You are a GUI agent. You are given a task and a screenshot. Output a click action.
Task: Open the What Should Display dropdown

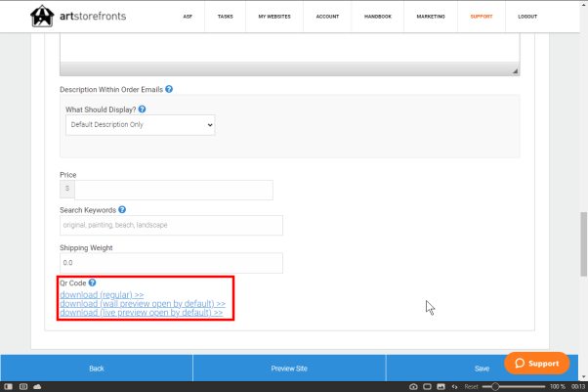tap(140, 125)
